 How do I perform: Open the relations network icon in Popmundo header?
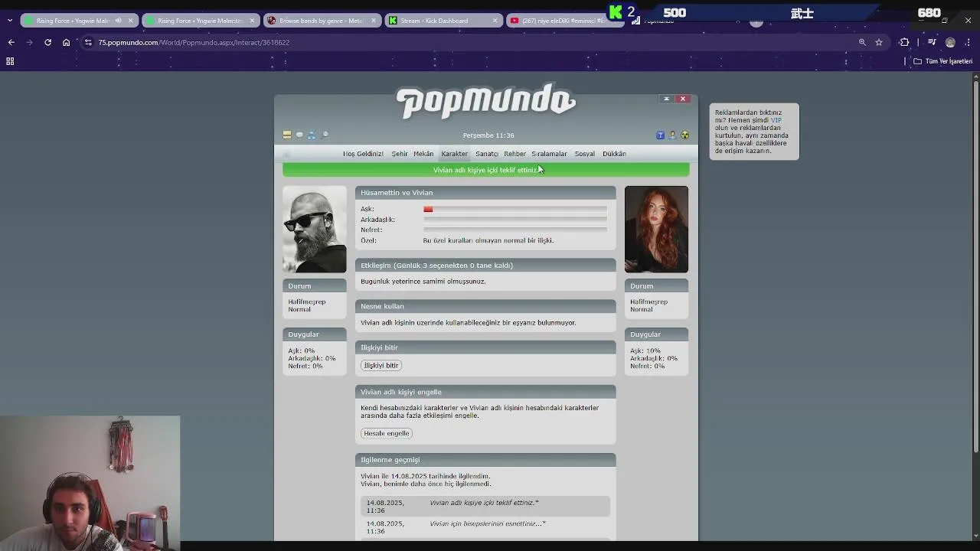pos(312,135)
